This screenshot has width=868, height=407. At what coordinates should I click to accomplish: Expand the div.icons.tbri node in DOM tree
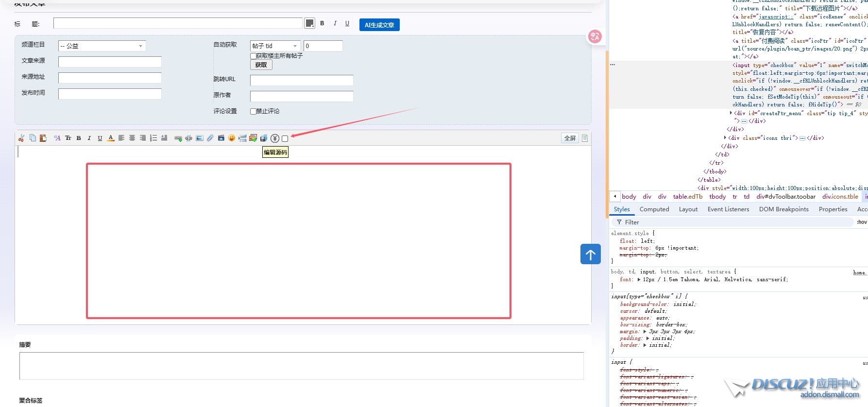725,138
